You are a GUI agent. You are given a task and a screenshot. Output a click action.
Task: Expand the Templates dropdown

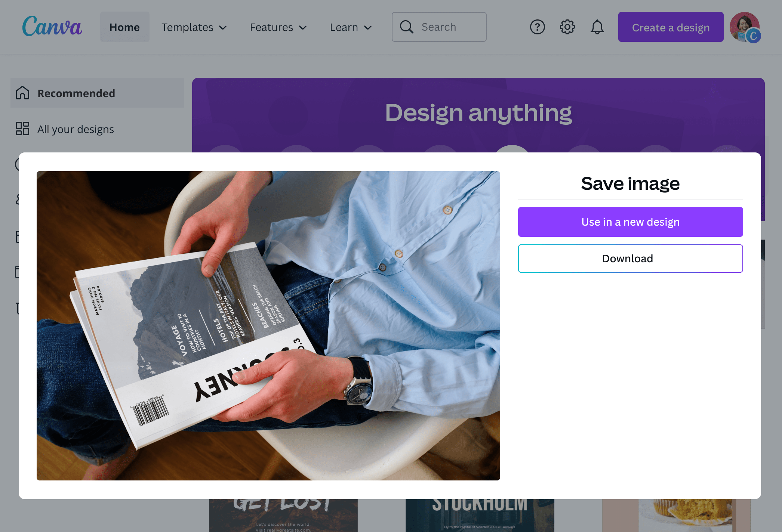[194, 27]
